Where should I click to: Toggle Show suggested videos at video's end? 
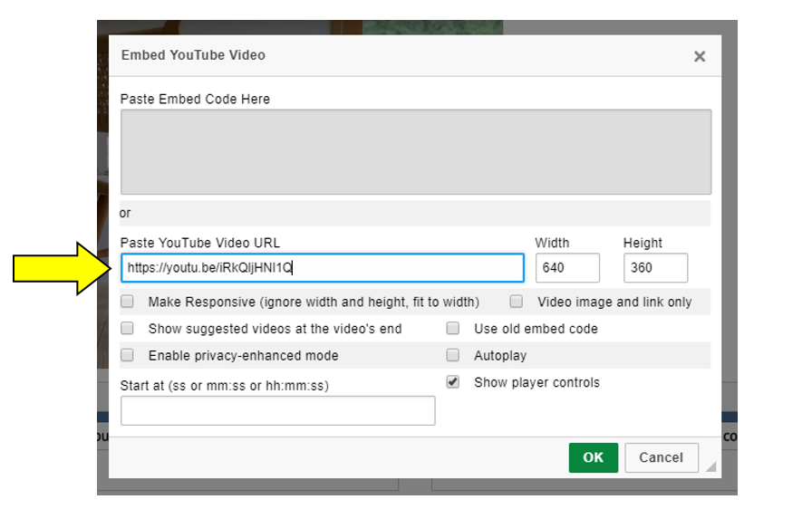pyautogui.click(x=128, y=329)
